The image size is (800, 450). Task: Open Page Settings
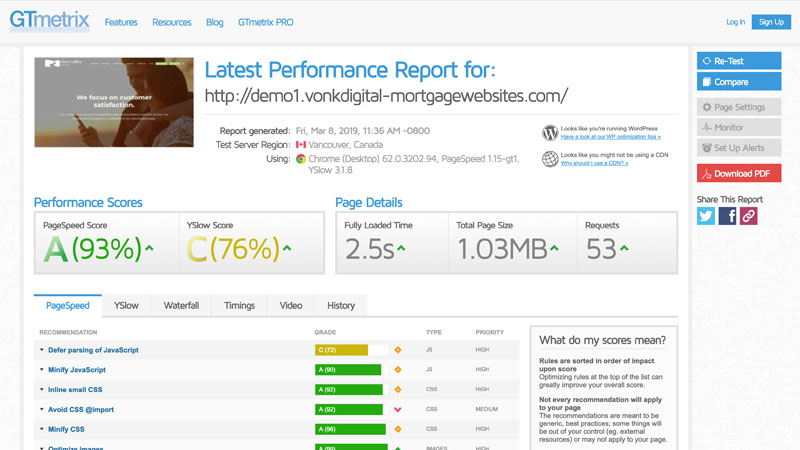738,107
